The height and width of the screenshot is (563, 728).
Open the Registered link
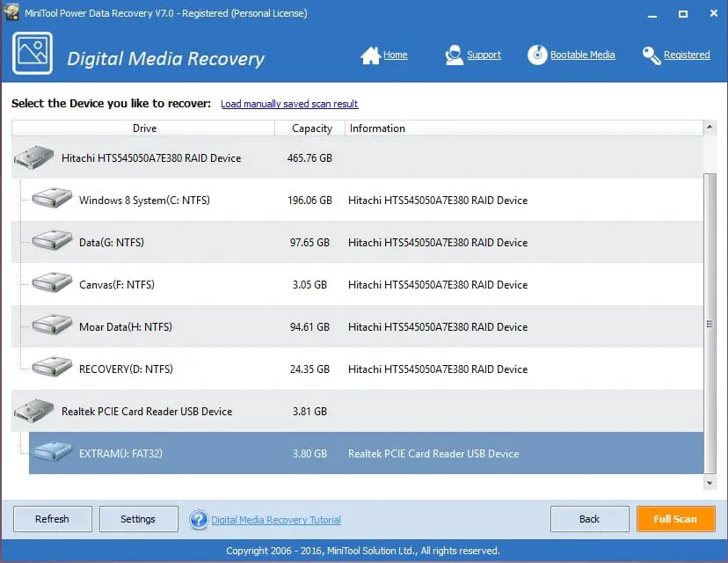coord(687,55)
